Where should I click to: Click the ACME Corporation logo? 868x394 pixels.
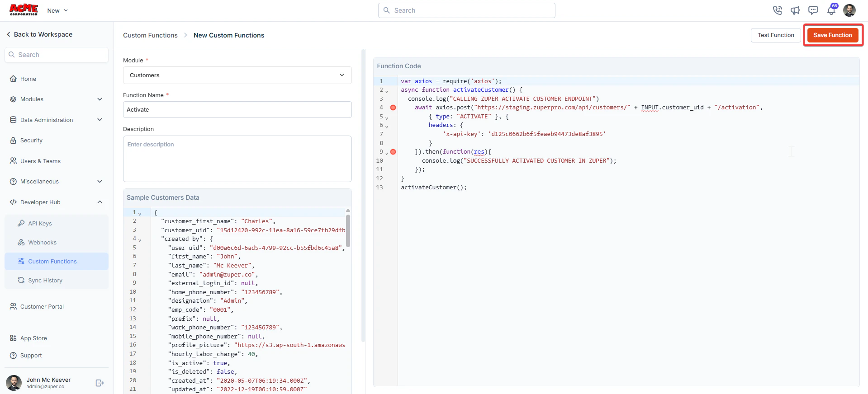coord(24,10)
